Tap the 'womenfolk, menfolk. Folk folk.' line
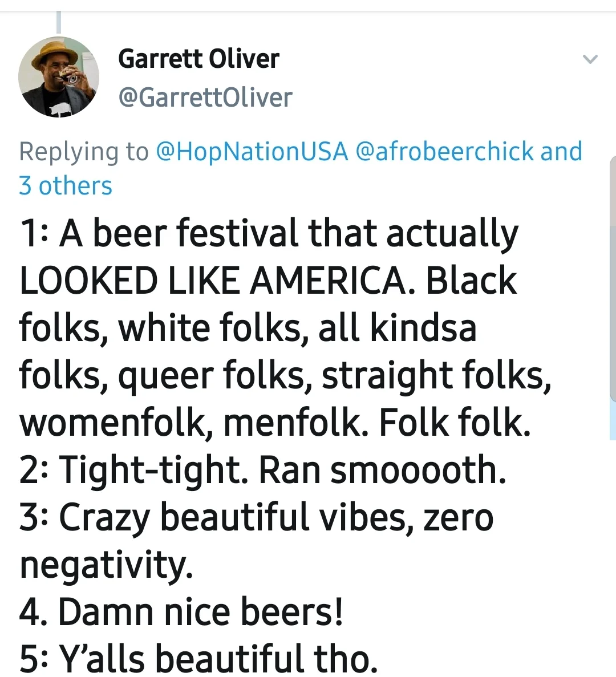The image size is (616, 677). pyautogui.click(x=275, y=423)
